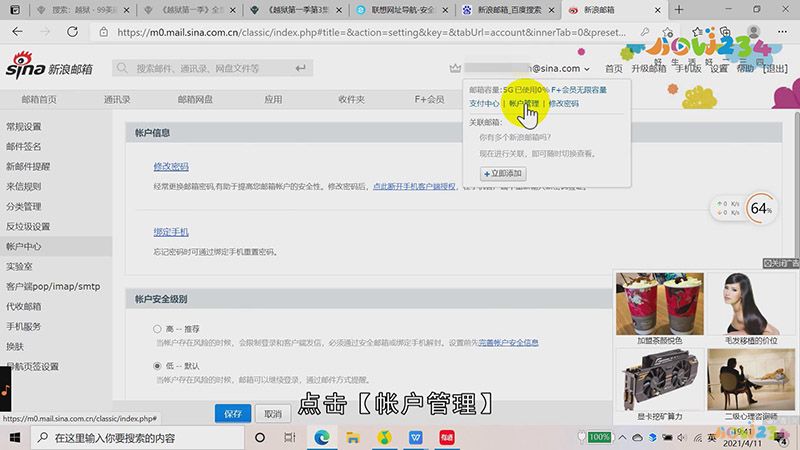
Task: Open the red app icon on taskbar
Action: click(x=447, y=438)
